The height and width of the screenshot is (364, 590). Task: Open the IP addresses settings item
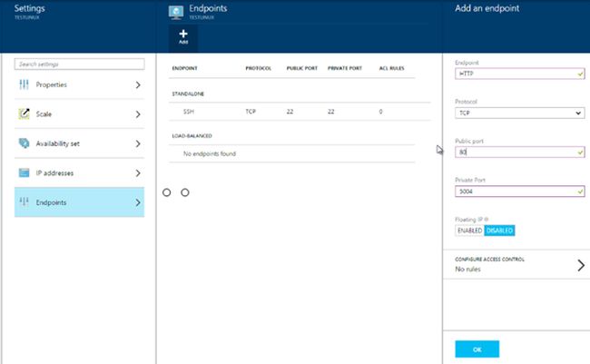click(x=79, y=172)
